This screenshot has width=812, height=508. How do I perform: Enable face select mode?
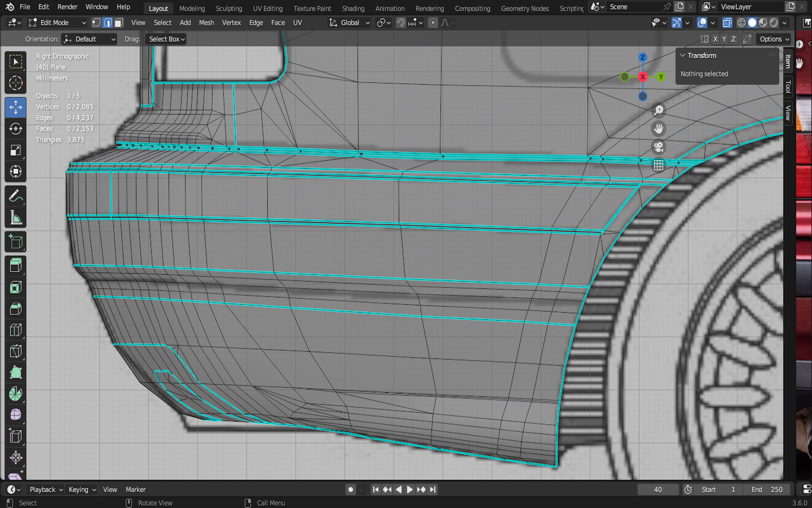tap(119, 23)
